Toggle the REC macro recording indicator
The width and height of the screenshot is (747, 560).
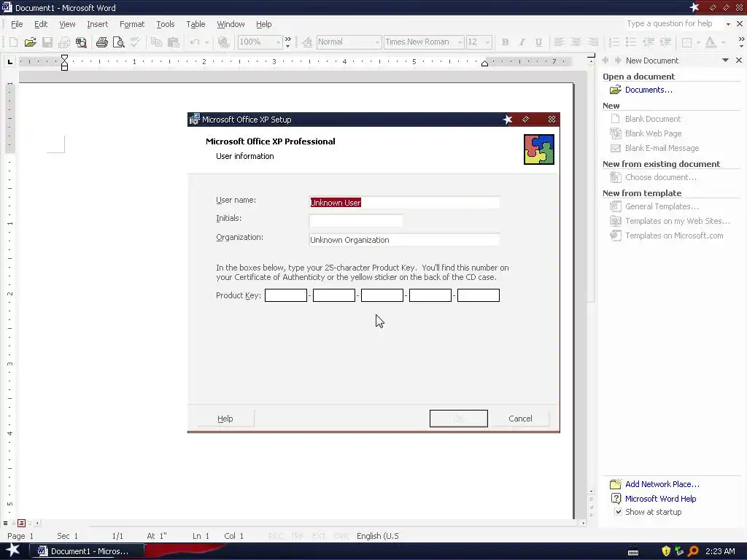(x=275, y=536)
